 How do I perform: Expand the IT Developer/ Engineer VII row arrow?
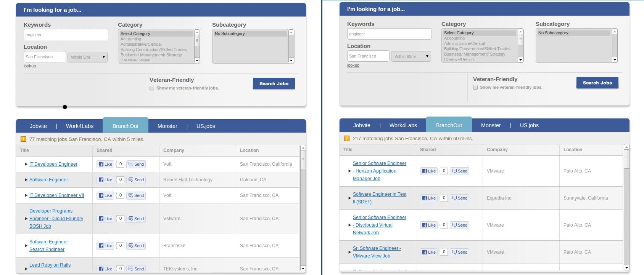pos(26,195)
